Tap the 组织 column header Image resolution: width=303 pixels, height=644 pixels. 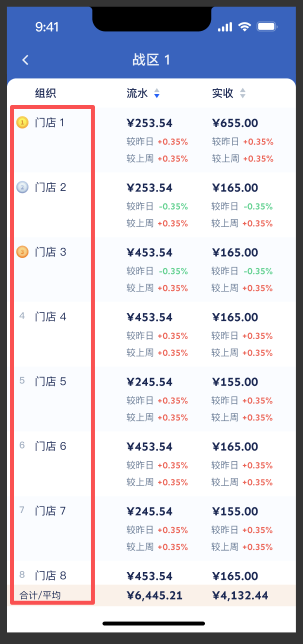[45, 93]
